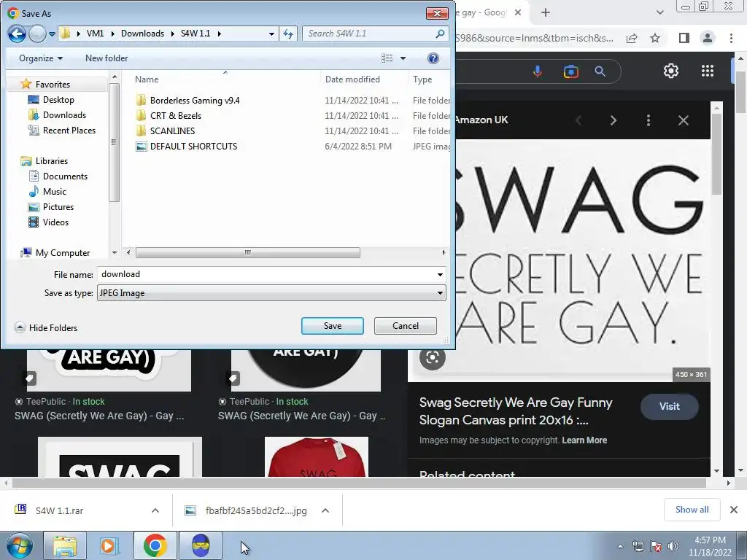Expand the address bar history dropdown

point(271,34)
